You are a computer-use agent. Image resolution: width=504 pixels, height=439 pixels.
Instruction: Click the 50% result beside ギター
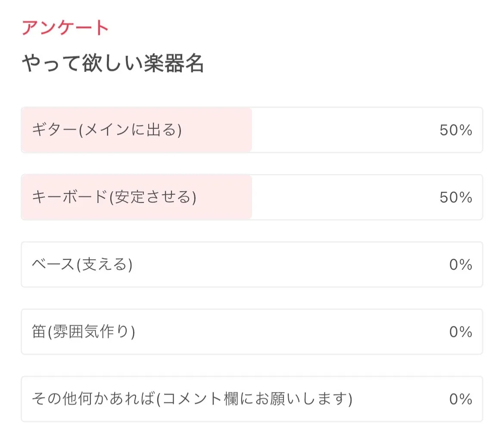click(456, 130)
